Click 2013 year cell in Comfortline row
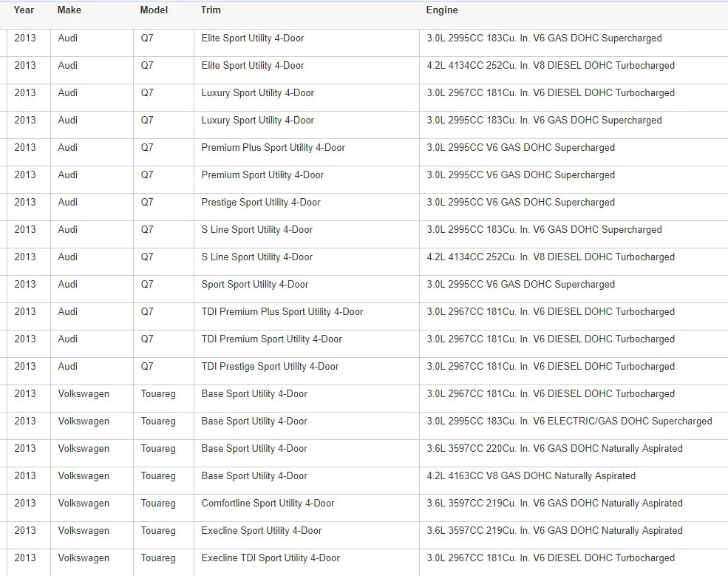The width and height of the screenshot is (728, 576). pos(29,508)
